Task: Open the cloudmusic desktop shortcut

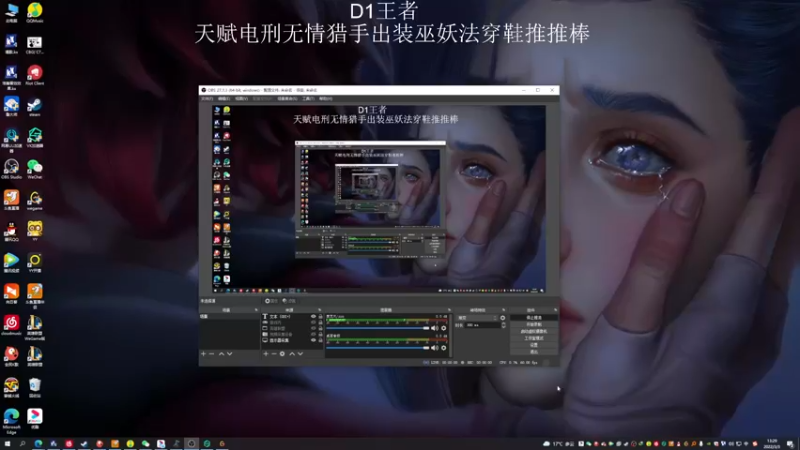Action: tap(11, 325)
